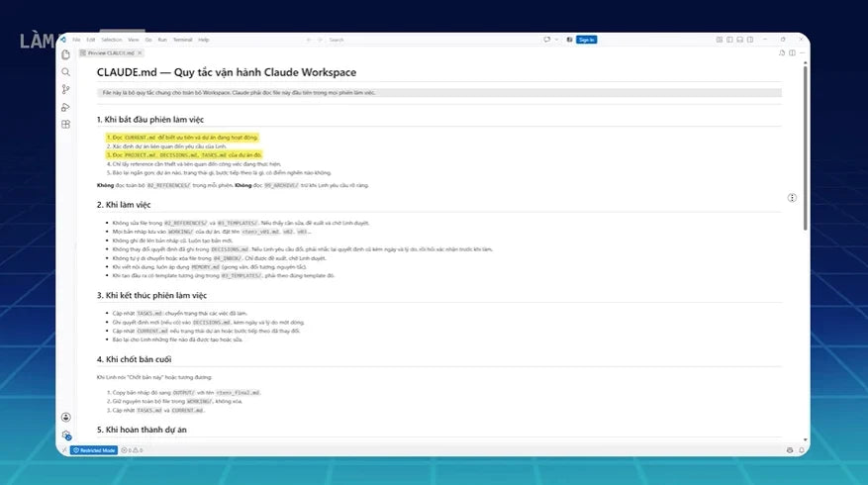Open the Explorer view in the activity bar

pos(66,54)
